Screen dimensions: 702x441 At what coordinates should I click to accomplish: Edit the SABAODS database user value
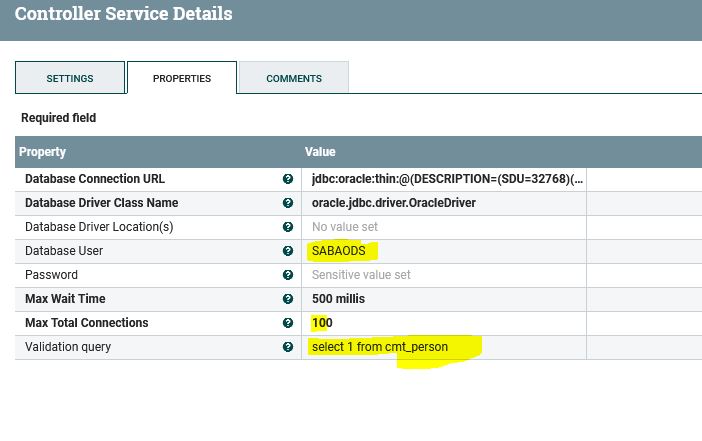[x=339, y=251]
